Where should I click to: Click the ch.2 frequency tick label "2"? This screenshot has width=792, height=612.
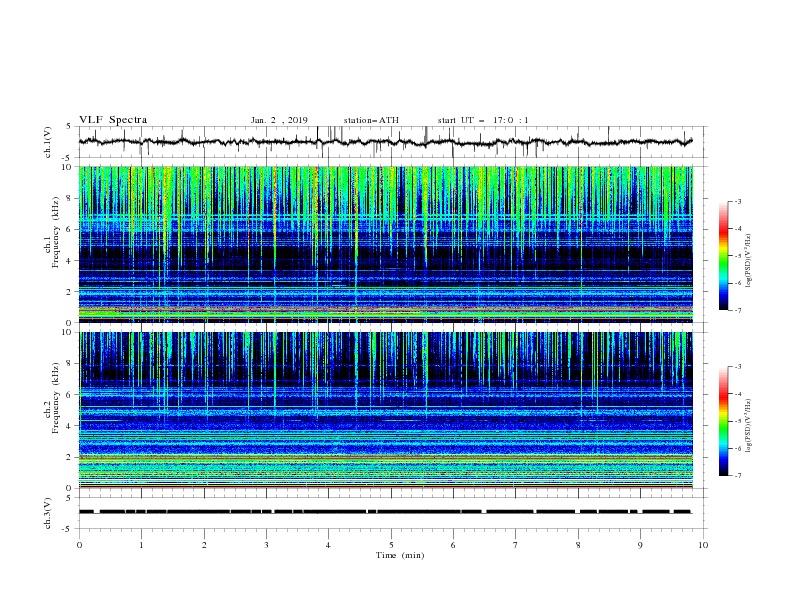click(x=70, y=457)
